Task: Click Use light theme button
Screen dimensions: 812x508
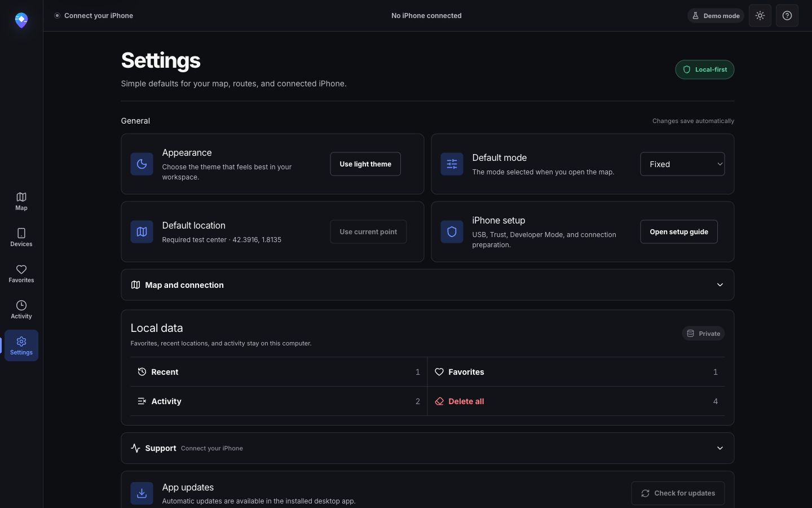Action: coord(365,164)
